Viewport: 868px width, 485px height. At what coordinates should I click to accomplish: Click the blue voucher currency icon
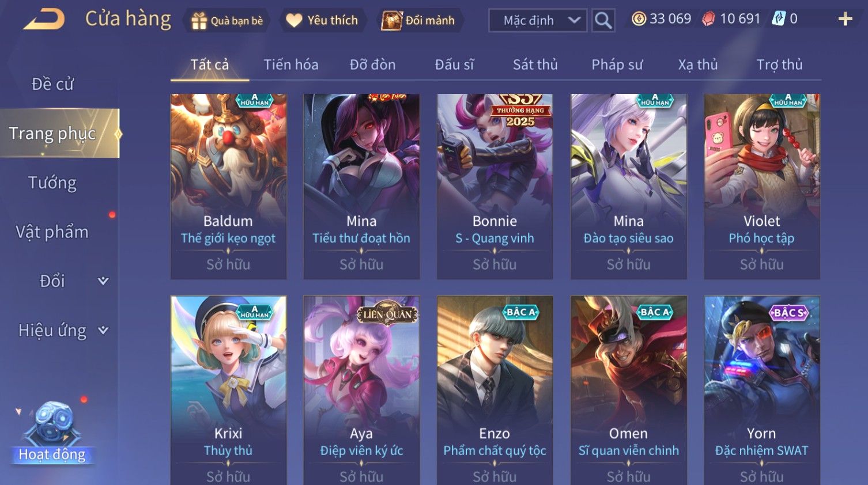coord(779,19)
